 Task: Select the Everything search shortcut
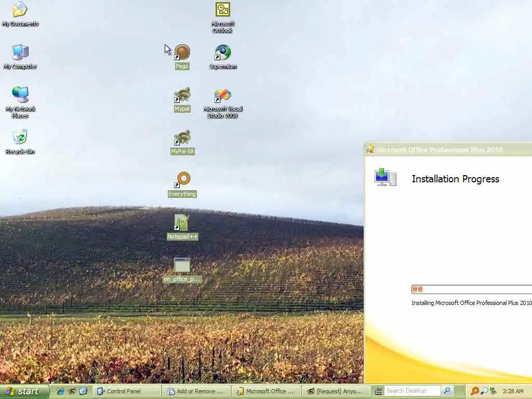pyautogui.click(x=182, y=184)
